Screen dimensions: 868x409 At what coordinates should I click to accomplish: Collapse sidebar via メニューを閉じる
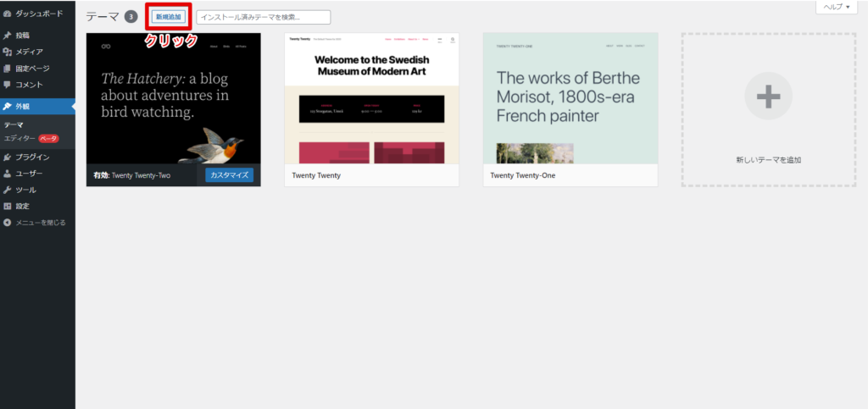click(37, 223)
